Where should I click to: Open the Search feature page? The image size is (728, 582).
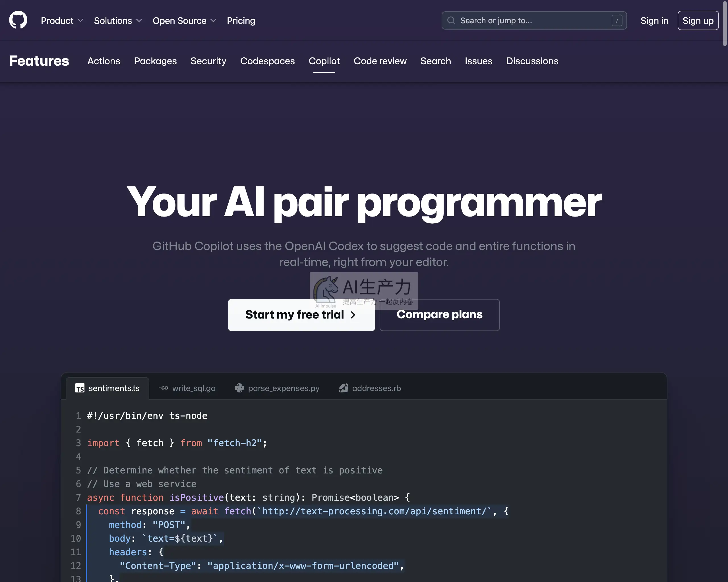[436, 61]
